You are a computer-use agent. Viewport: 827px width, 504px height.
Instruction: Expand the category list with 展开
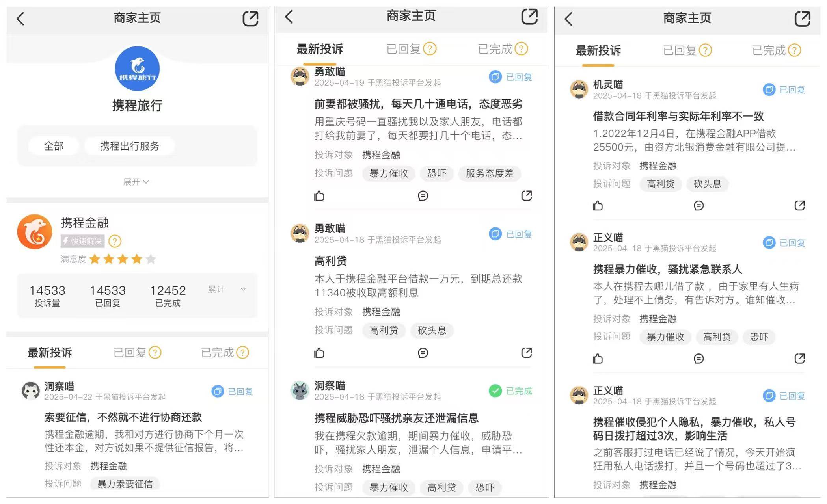(136, 182)
